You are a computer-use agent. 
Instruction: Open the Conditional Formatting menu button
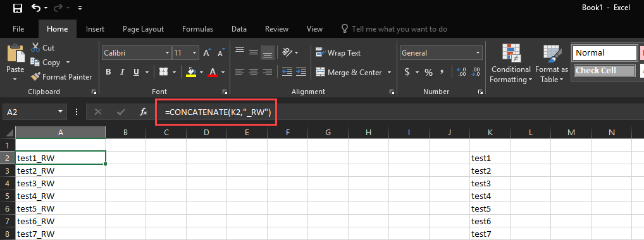pyautogui.click(x=511, y=64)
